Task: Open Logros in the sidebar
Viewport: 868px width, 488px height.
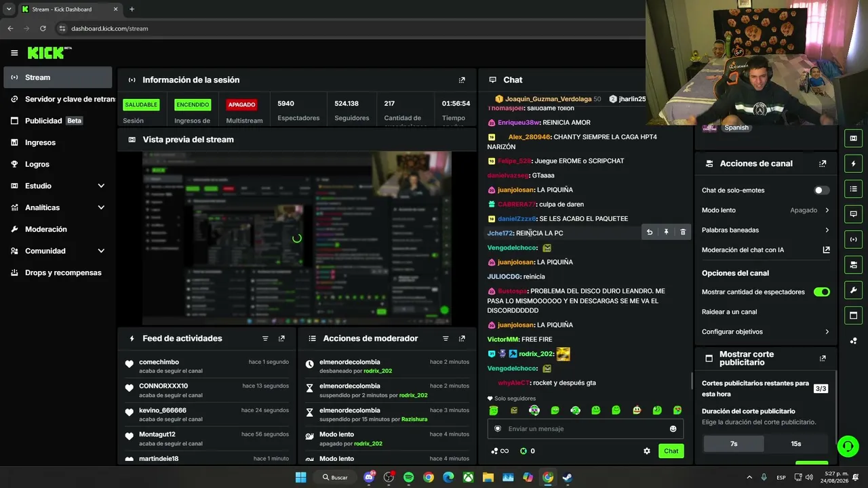Action: (x=58, y=164)
